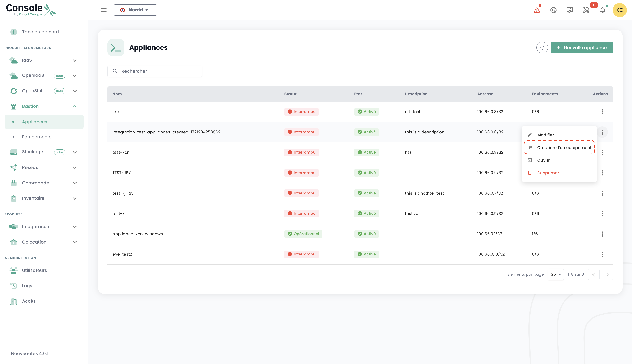Open the Nordri tenant dropdown
The height and width of the screenshot is (364, 632).
click(x=135, y=10)
